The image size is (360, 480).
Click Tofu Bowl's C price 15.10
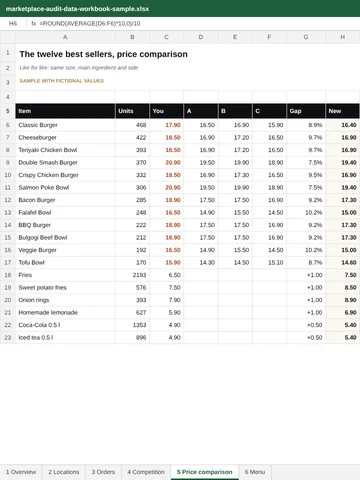269,262
